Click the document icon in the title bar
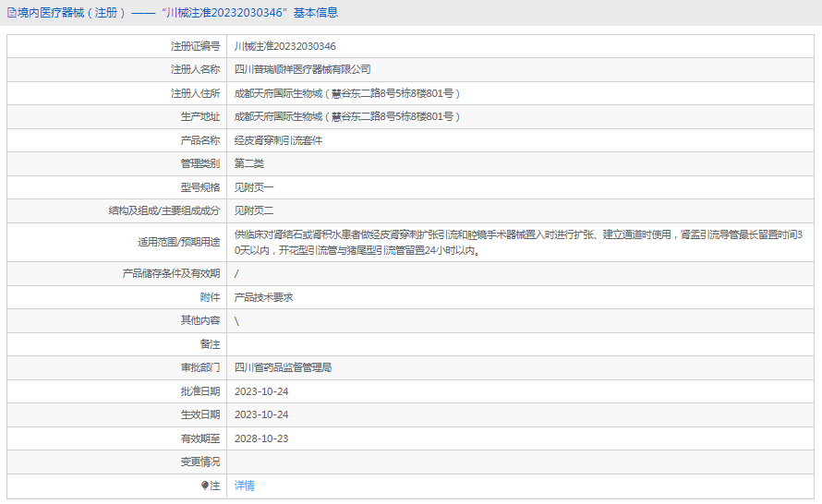Image resolution: width=822 pixels, height=504 pixels. [x=11, y=13]
